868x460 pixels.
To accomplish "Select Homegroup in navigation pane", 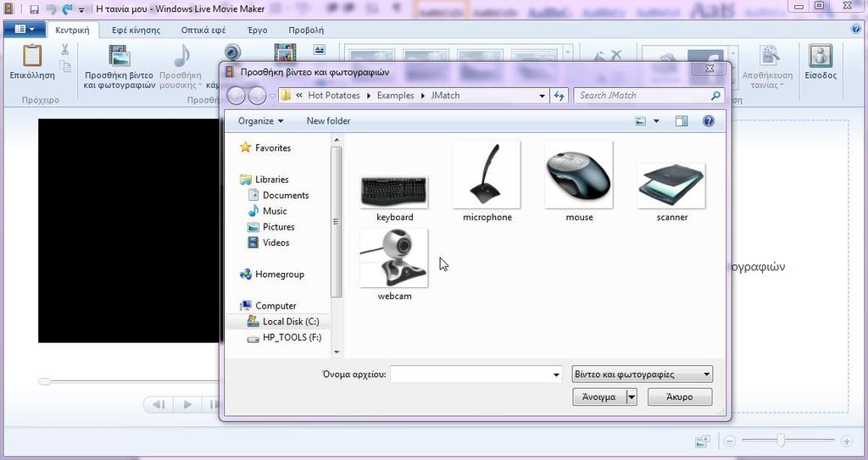I will click(x=280, y=274).
